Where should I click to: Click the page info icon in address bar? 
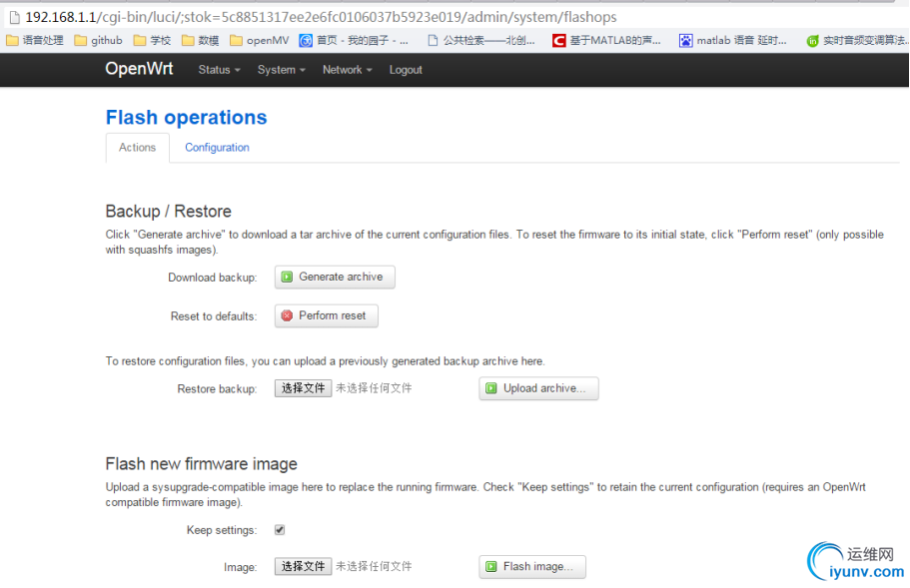pyautogui.click(x=15, y=17)
